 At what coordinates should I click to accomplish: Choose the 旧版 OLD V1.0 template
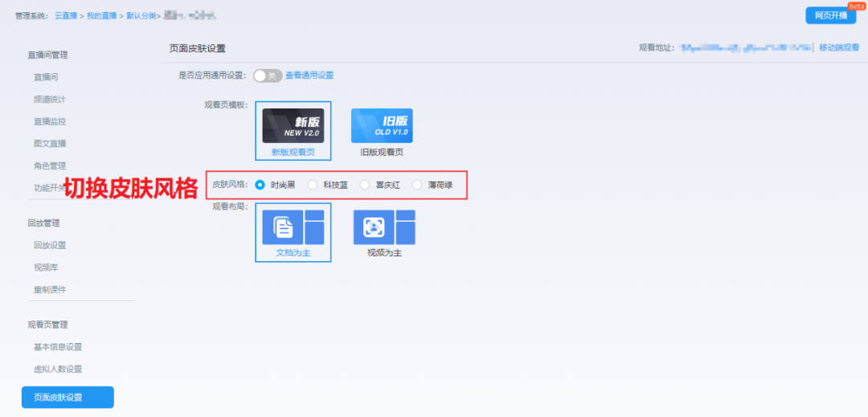(x=382, y=126)
